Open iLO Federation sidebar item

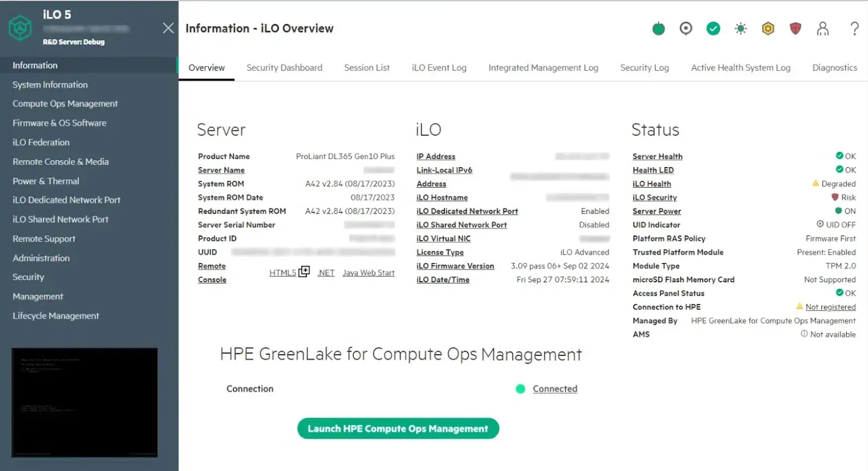(x=41, y=142)
